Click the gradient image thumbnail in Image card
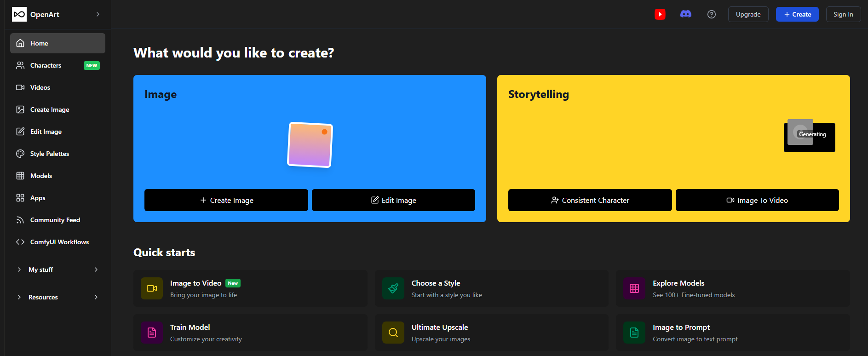The height and width of the screenshot is (356, 868). [310, 144]
